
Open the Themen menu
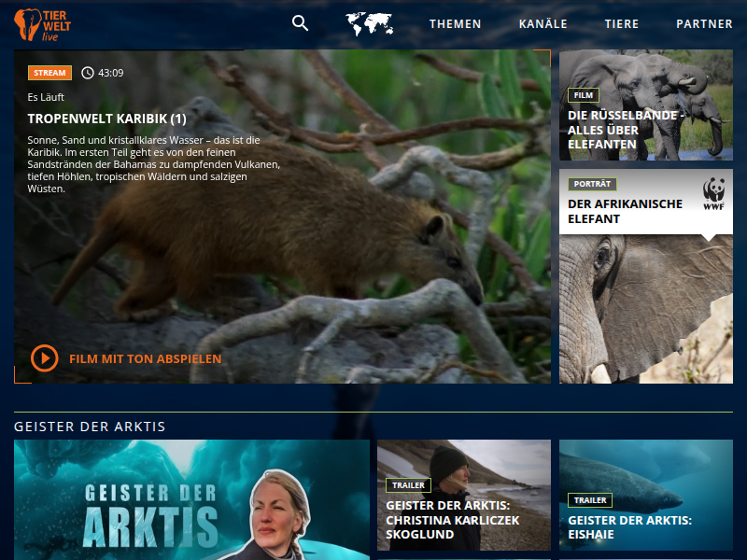click(455, 24)
